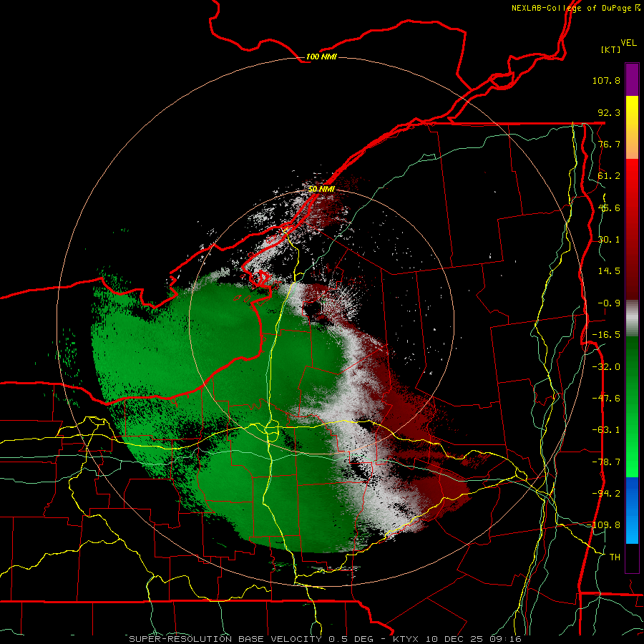
Task: Click the 10 DEC 25 09:16 timestamp
Action: coord(473,639)
